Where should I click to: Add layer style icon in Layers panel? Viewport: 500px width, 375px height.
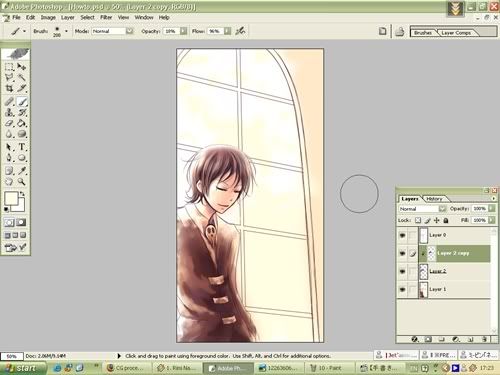(x=414, y=339)
